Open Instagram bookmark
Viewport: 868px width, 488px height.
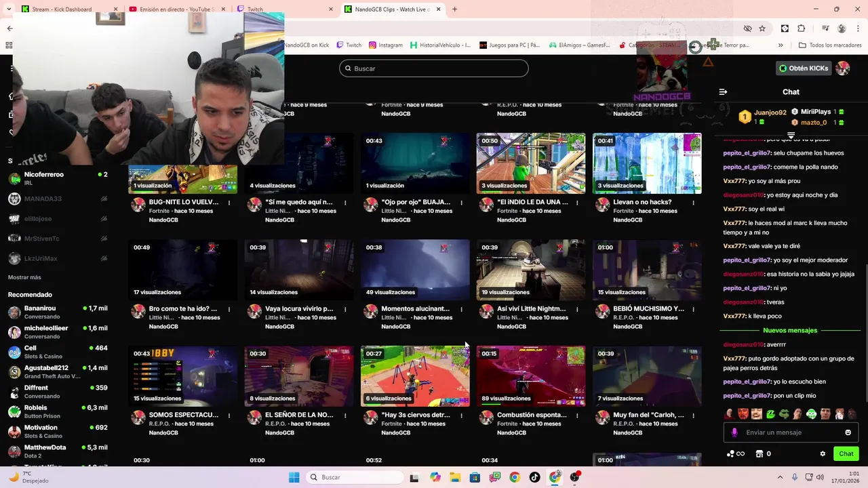point(385,45)
